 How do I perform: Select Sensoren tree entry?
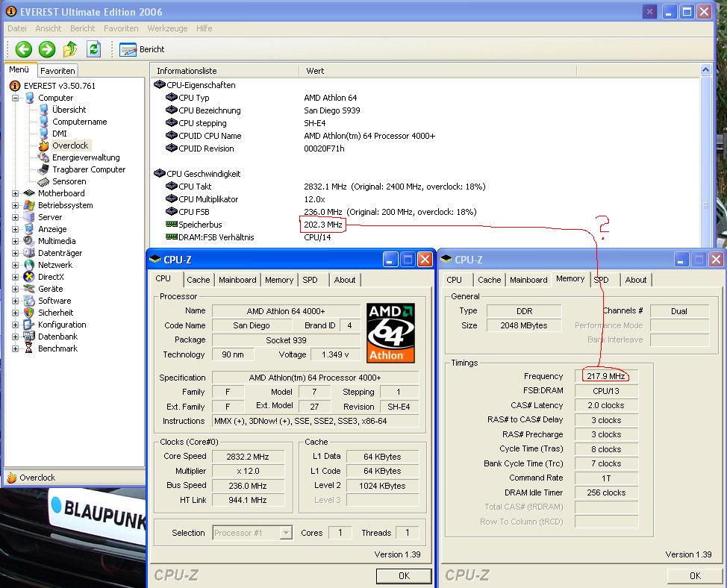(x=69, y=181)
